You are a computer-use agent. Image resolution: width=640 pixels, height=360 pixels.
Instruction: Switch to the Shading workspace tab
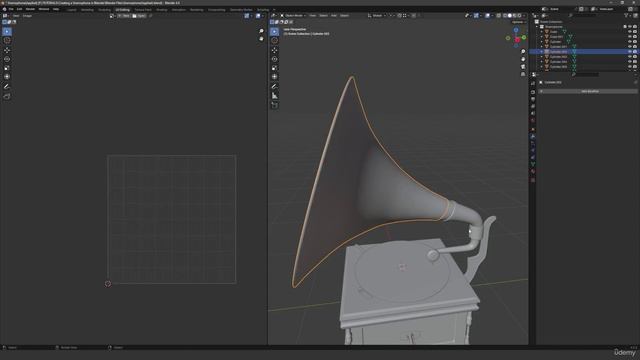point(162,9)
